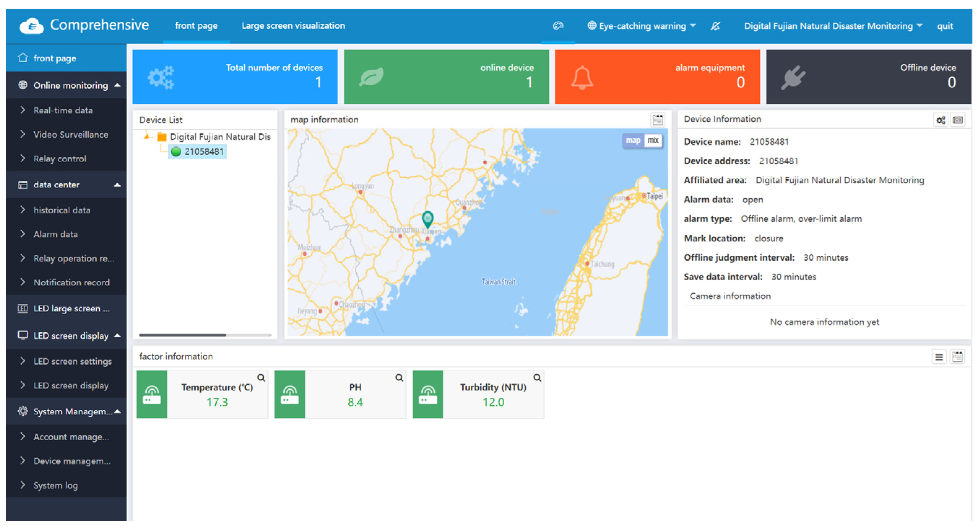Open historical data menu item

66,210
